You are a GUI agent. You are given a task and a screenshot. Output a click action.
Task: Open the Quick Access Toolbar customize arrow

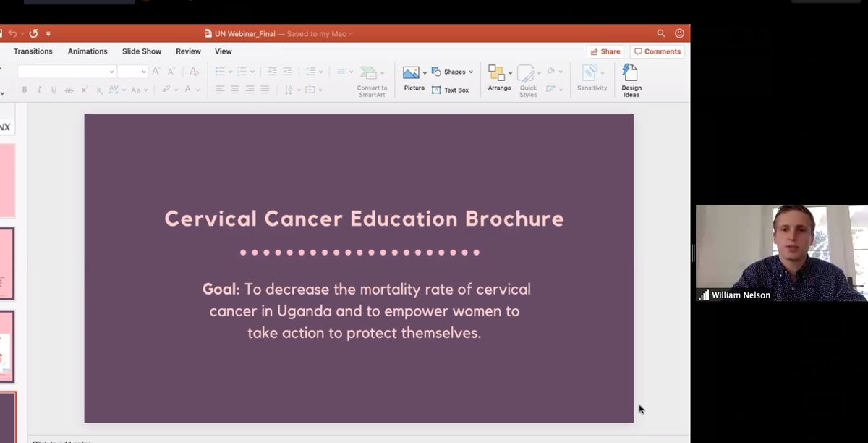point(48,33)
